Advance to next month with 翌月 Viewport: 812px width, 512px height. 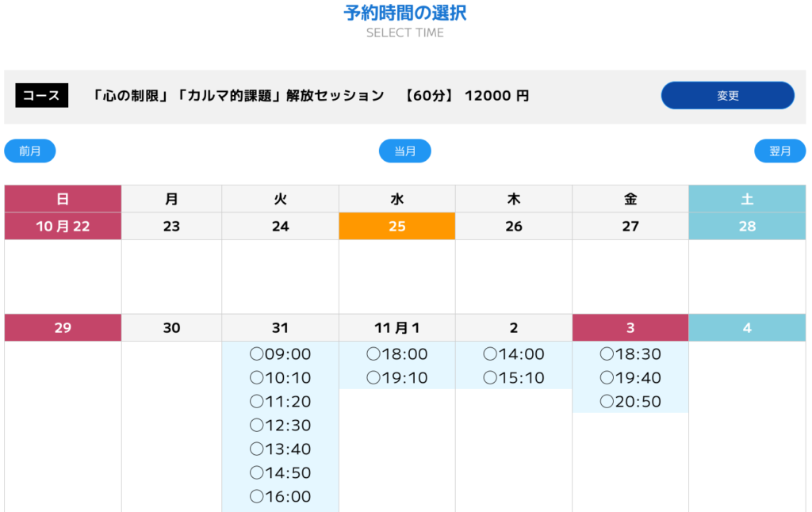coord(779,151)
